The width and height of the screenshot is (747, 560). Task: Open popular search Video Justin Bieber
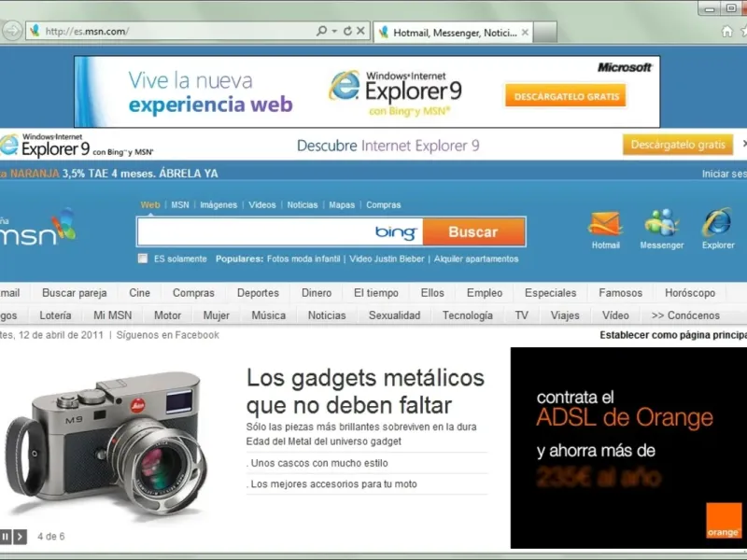[x=387, y=259]
